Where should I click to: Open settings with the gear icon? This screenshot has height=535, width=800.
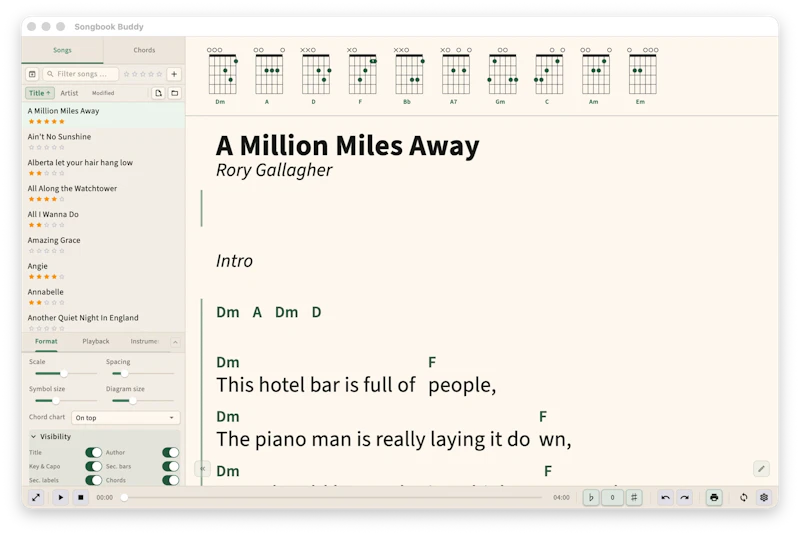click(x=764, y=497)
